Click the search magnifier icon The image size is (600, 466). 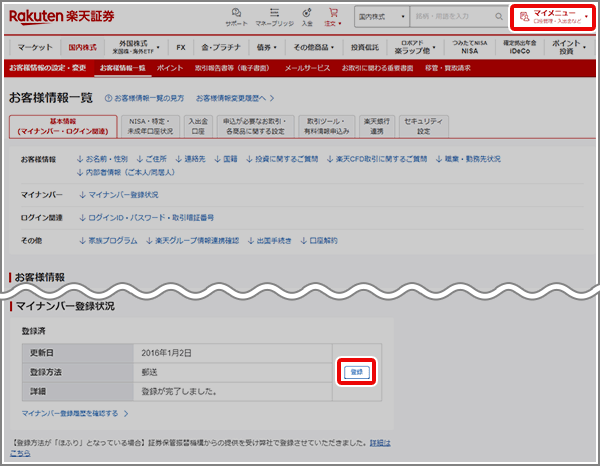coord(499,16)
